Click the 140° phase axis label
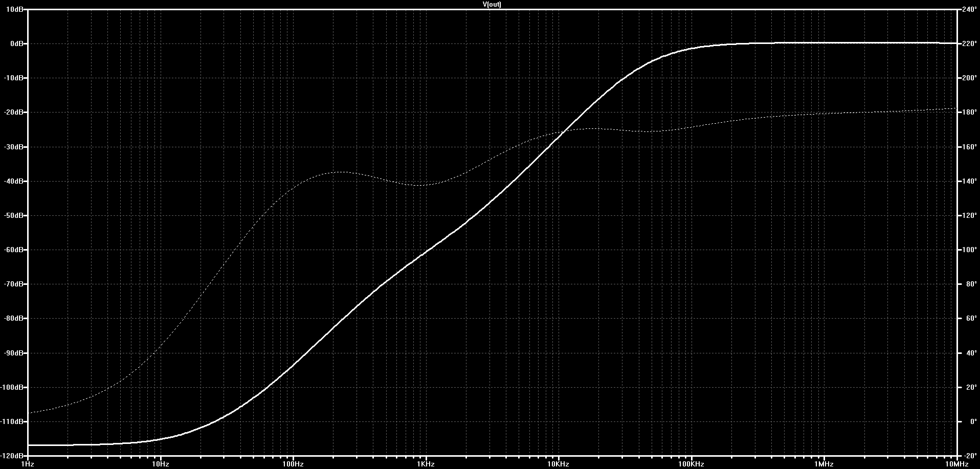The width and height of the screenshot is (980, 469). [x=969, y=181]
